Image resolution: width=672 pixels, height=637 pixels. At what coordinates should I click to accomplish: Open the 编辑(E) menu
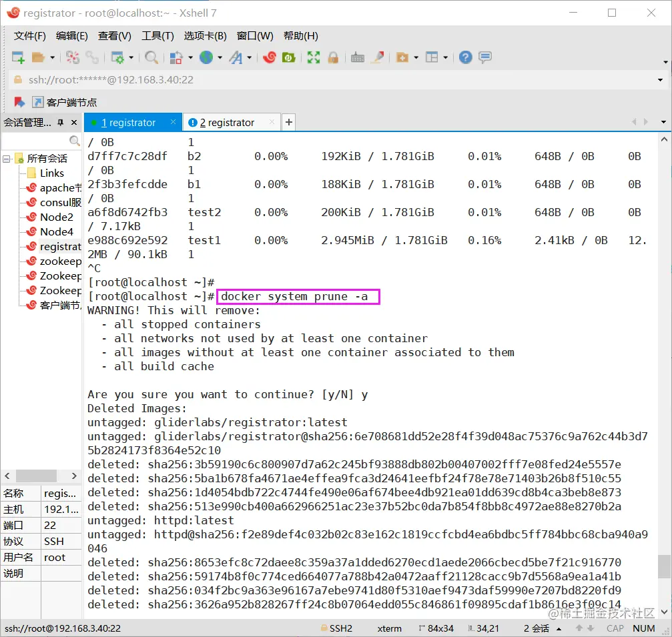(x=71, y=35)
